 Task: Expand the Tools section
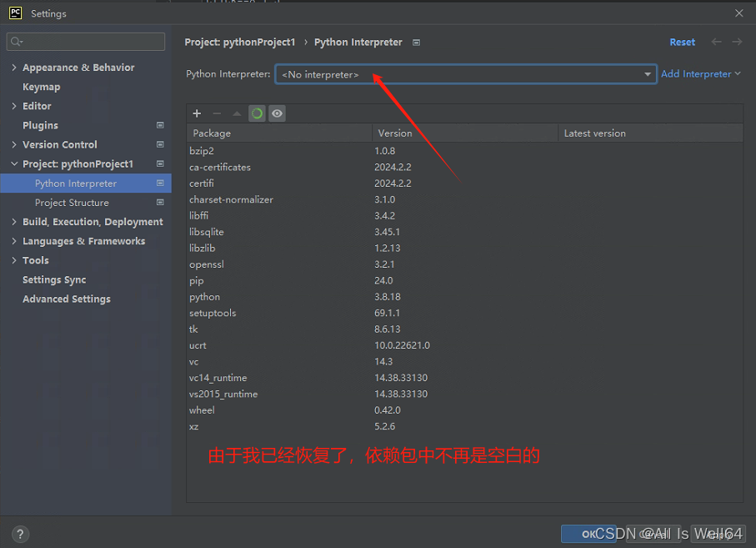(x=14, y=260)
